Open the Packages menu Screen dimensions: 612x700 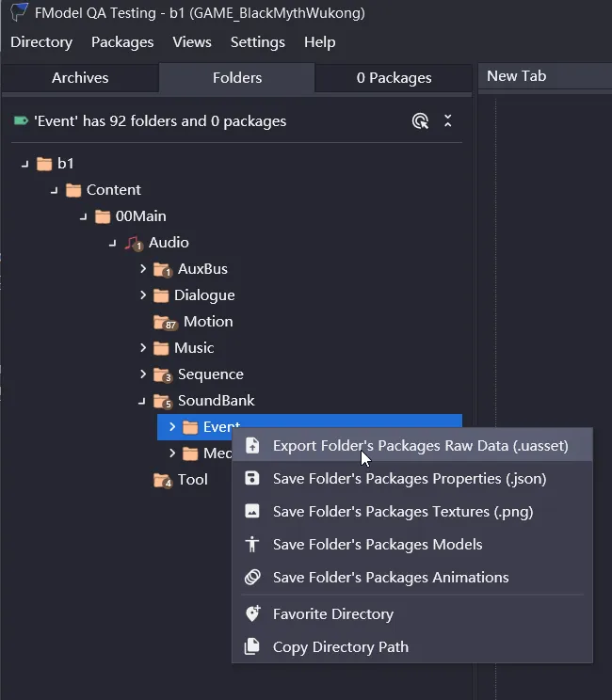122,42
